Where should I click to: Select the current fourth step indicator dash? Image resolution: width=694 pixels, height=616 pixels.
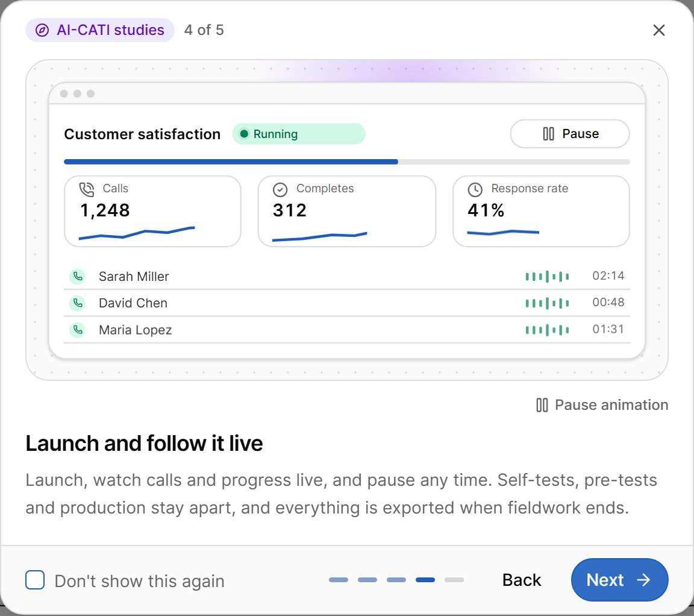[x=425, y=580]
